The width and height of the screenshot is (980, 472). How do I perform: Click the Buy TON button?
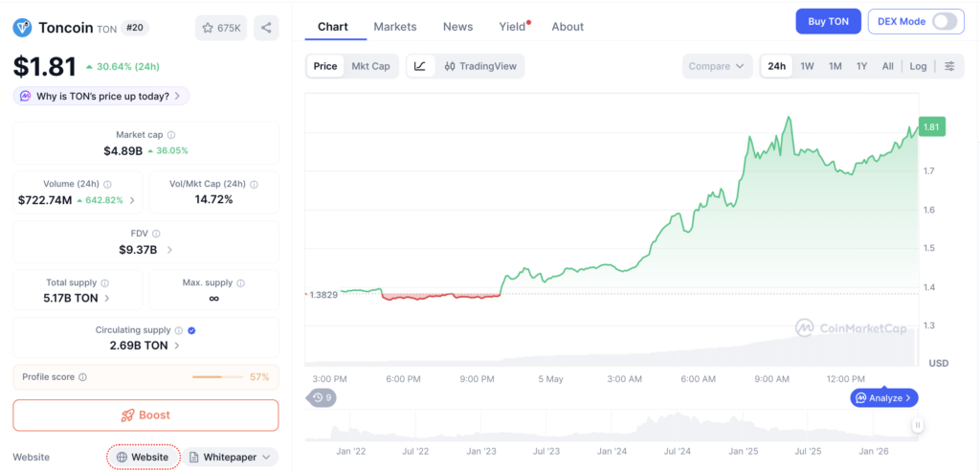[x=828, y=21]
